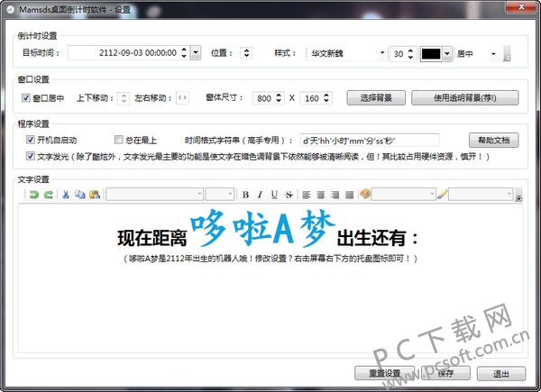The width and height of the screenshot is (541, 392).
Task: Click the 上下移动 spinner
Action: tap(124, 98)
